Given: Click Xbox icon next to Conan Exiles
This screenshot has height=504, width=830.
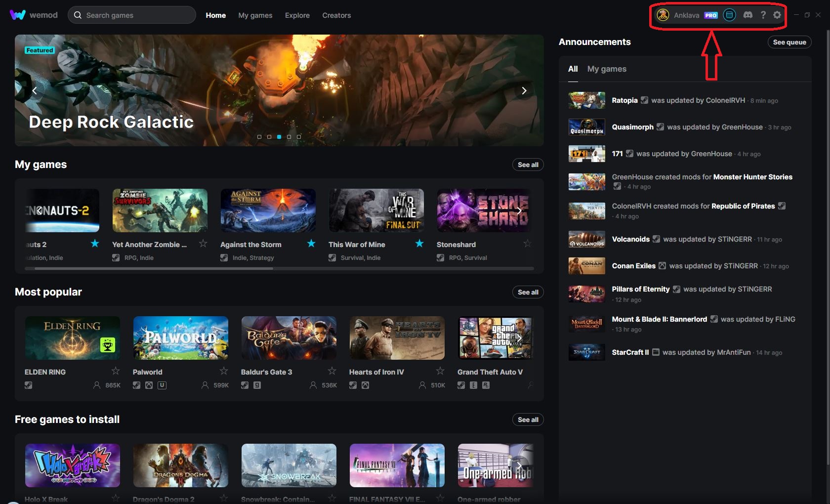Looking at the screenshot, I should click(x=663, y=265).
